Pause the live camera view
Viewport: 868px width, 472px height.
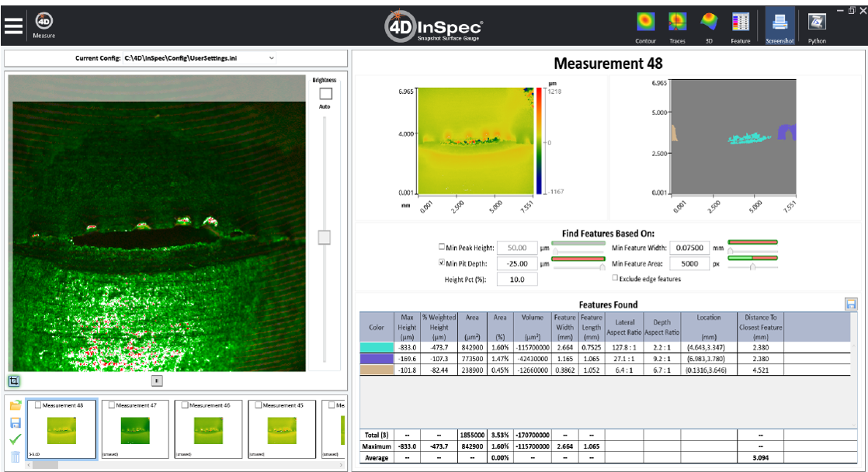coord(156,380)
